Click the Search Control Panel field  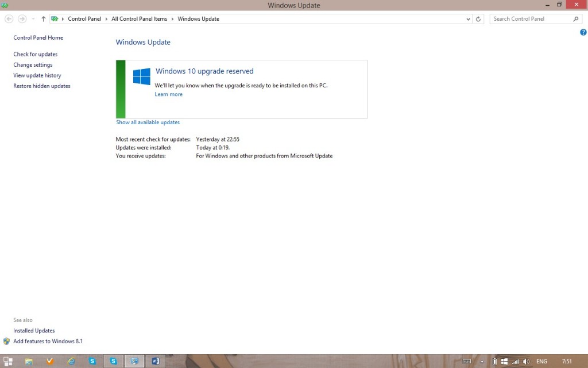point(531,19)
